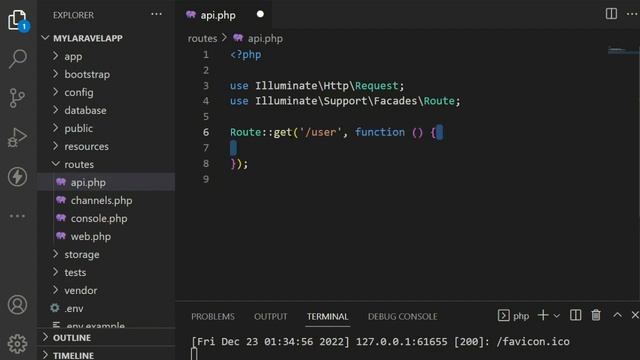Open the lightning bolt extension view icon
Viewport: 640px width, 360px height.
[x=17, y=177]
